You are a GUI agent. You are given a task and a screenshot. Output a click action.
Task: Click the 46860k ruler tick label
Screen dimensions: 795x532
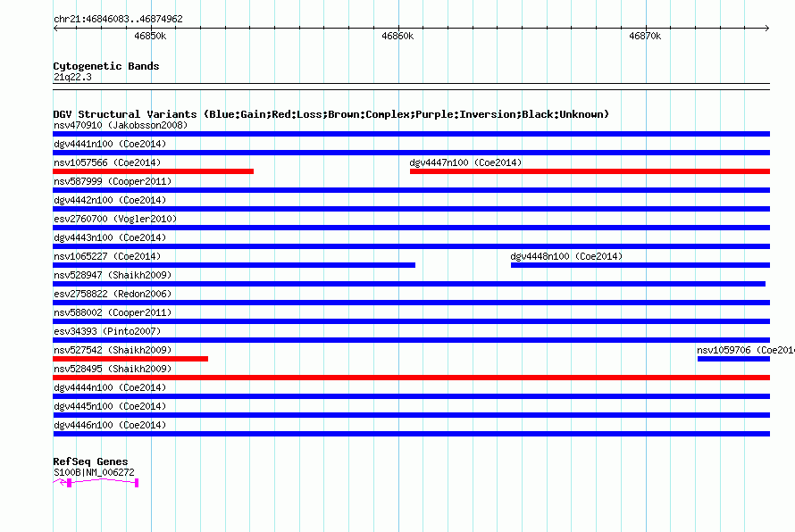click(397, 36)
